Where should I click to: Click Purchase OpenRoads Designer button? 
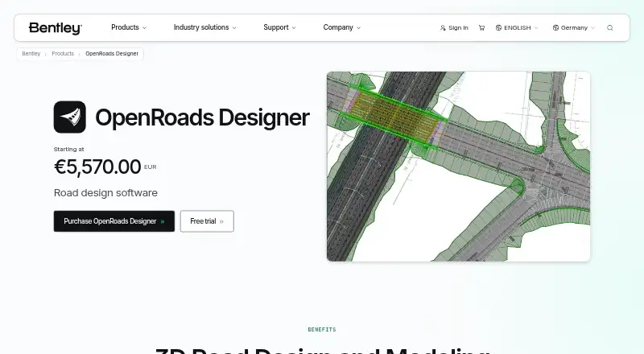click(114, 221)
